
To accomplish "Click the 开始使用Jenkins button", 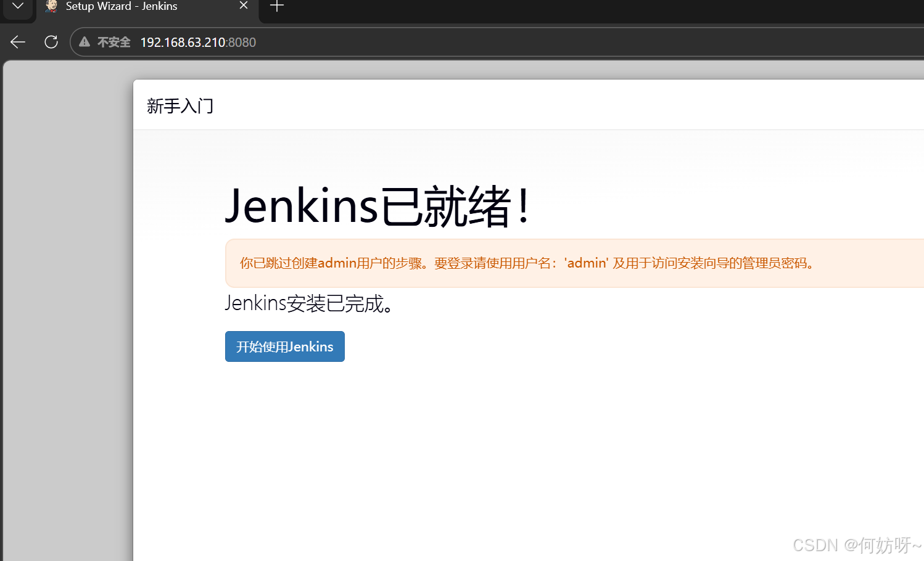I will [x=284, y=346].
